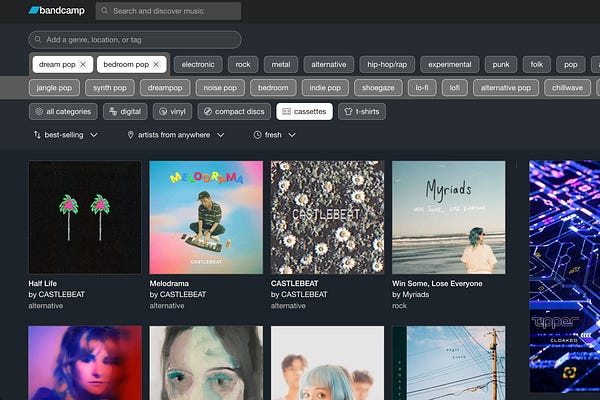Image resolution: width=600 pixels, height=400 pixels.
Task: Add the lofi subgenre tag
Action: [455, 88]
